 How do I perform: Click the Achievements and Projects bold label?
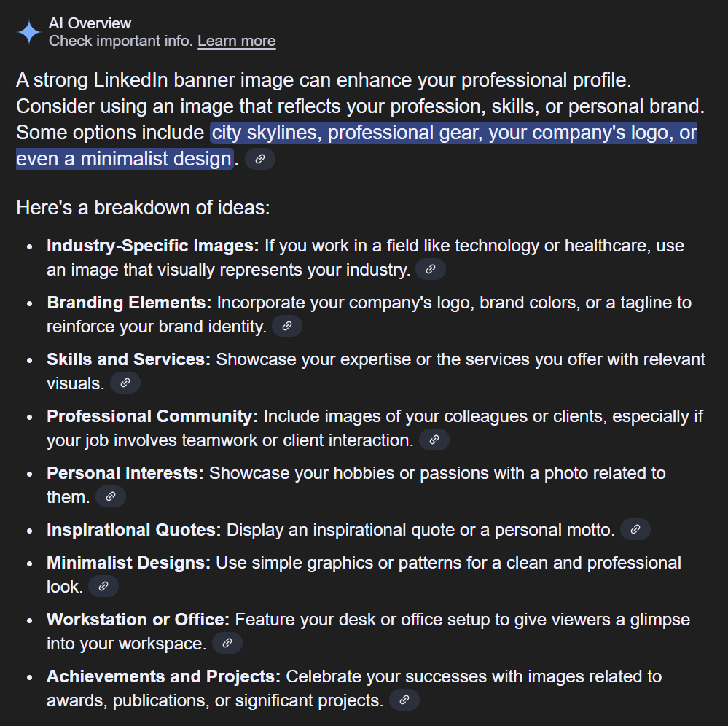164,676
